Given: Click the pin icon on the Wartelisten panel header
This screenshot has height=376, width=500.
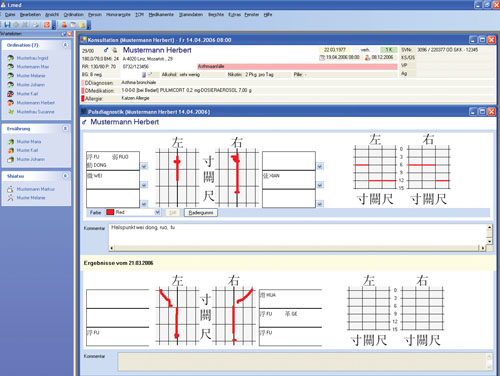Looking at the screenshot, I should (64, 34).
